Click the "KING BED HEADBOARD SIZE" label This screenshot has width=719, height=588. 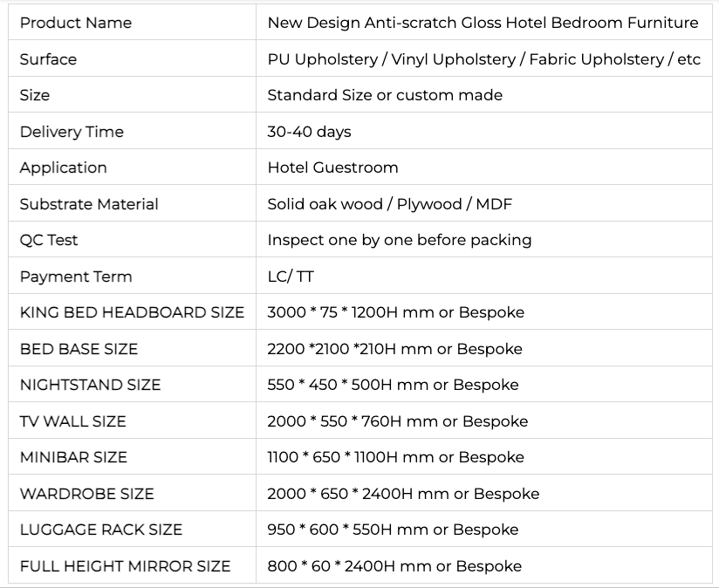[x=132, y=312]
